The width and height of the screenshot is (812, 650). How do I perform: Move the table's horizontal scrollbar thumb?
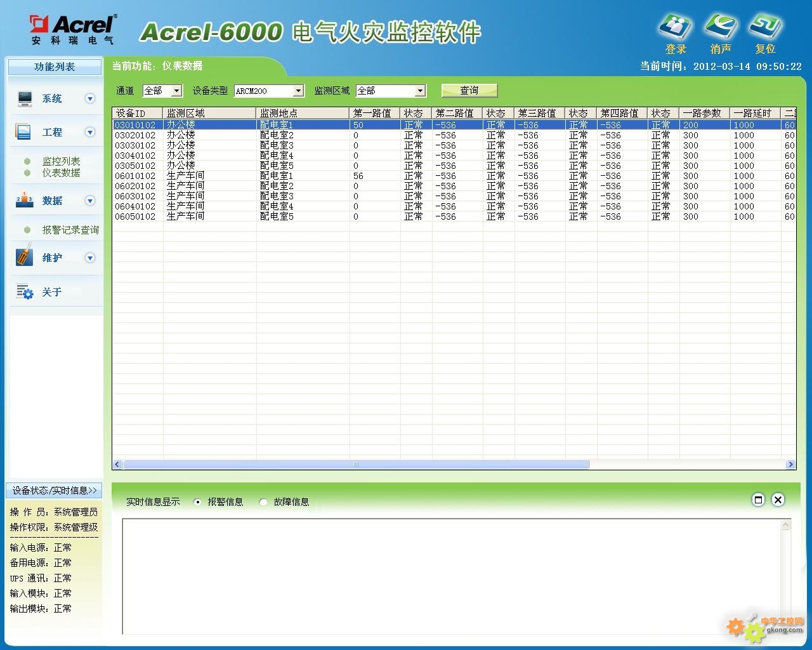click(356, 465)
